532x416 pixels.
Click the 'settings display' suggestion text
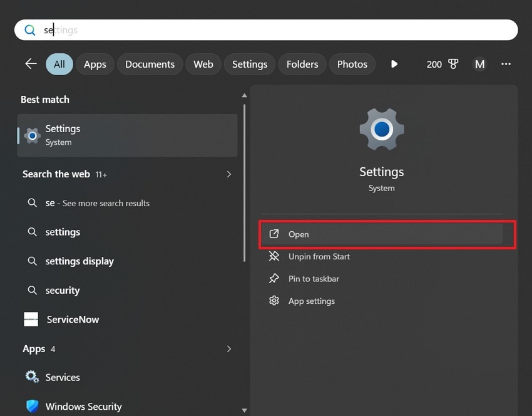[79, 261]
